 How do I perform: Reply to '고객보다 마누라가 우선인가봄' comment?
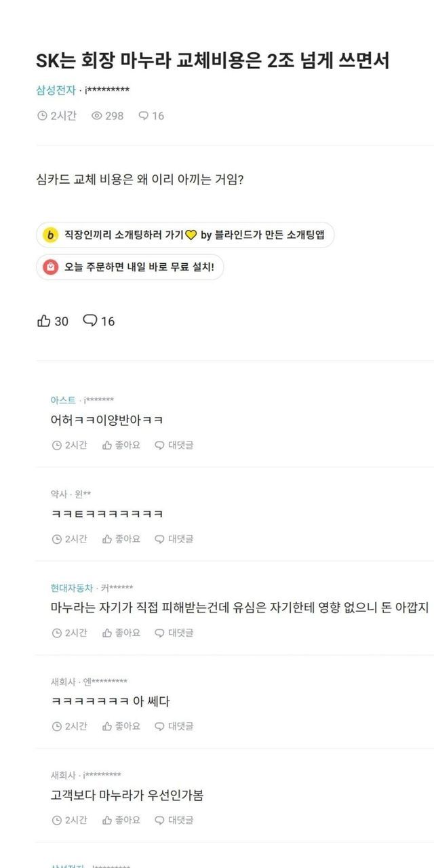[x=174, y=820]
